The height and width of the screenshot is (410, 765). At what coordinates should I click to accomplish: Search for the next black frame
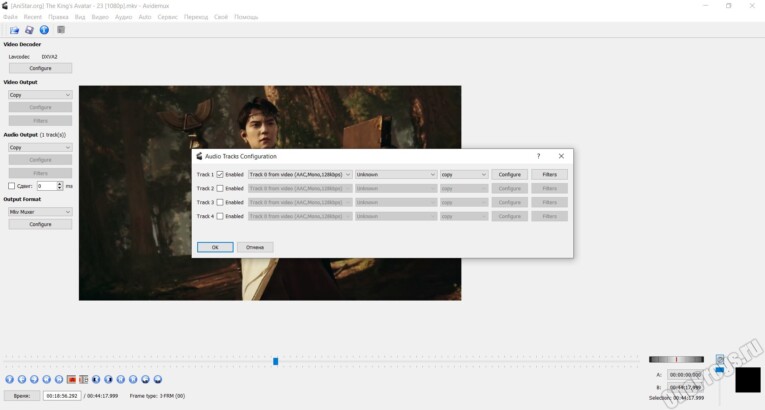[x=108, y=379]
